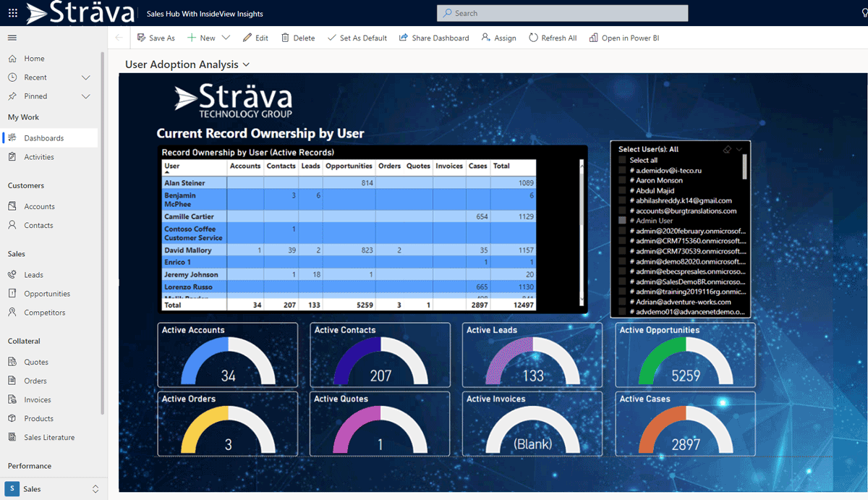Click the Share Dashboard icon
This screenshot has width=868, height=500.
404,38
